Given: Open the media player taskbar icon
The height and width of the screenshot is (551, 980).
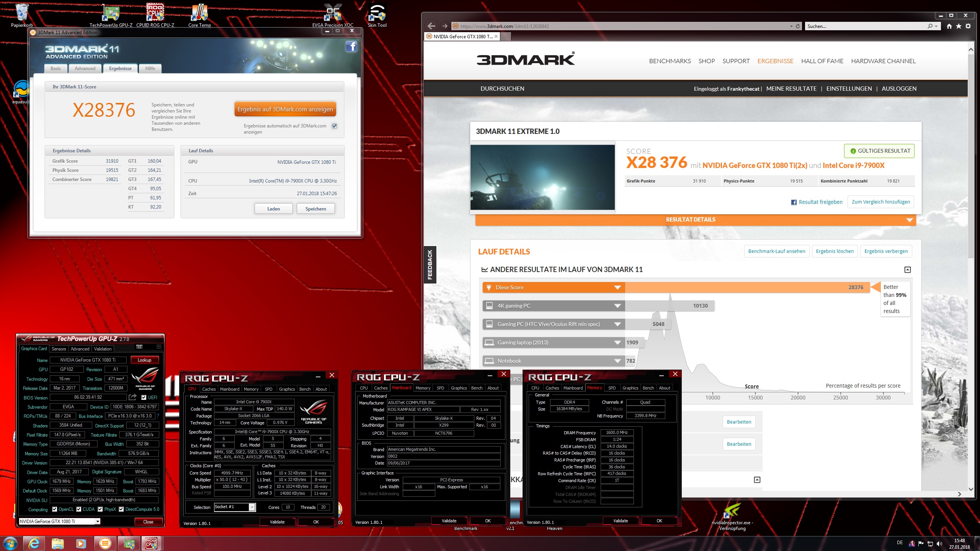Looking at the screenshot, I should (x=81, y=543).
